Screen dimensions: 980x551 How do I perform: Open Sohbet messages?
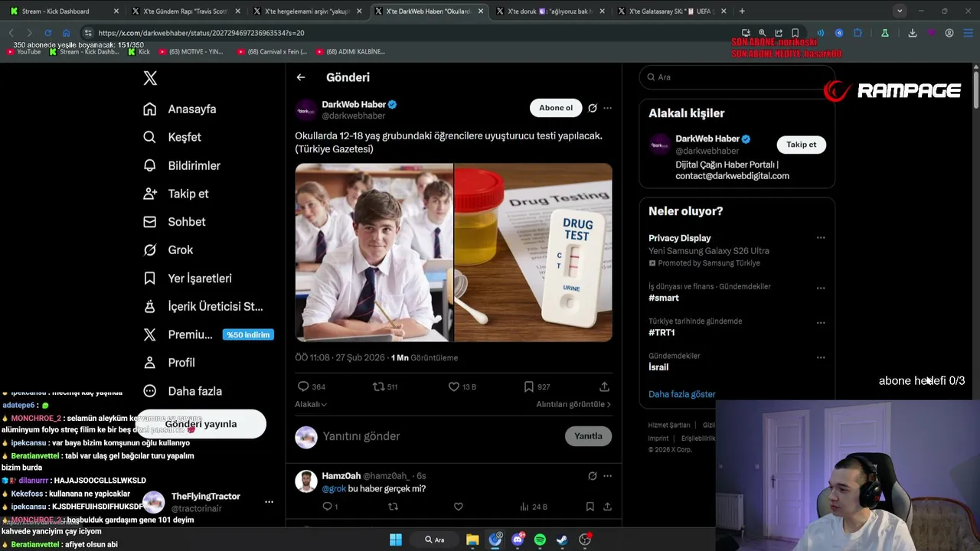point(174,222)
